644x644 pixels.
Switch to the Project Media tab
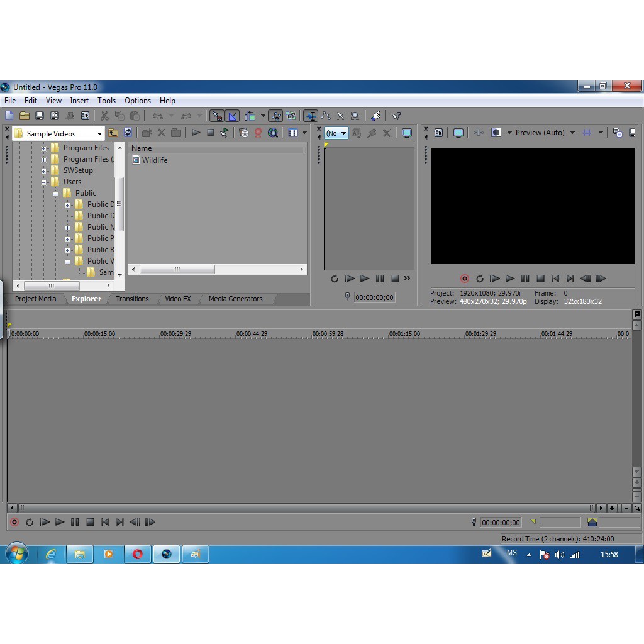click(x=36, y=299)
